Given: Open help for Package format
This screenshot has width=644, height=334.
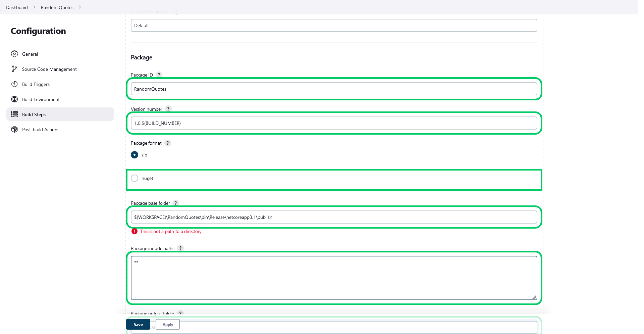Looking at the screenshot, I should click(168, 143).
